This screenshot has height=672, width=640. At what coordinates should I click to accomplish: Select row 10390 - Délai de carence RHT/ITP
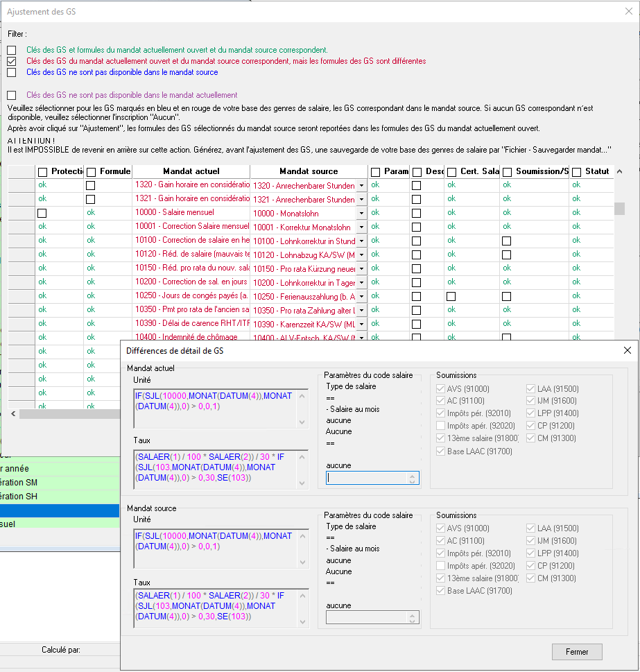pos(192,323)
